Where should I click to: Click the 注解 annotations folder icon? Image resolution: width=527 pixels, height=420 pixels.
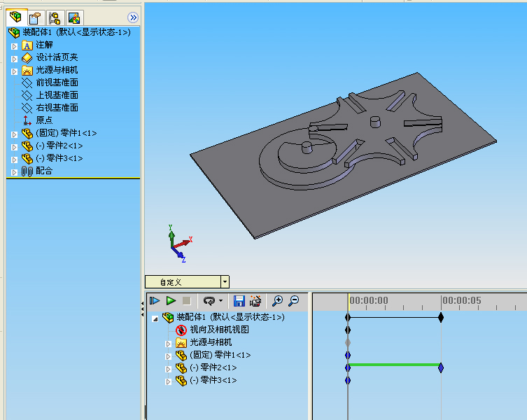click(x=27, y=45)
